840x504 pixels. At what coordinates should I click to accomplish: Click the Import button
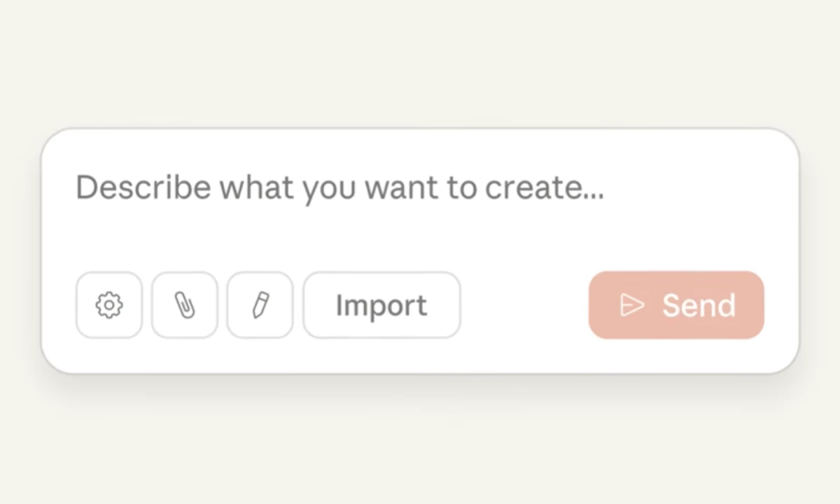tap(381, 305)
